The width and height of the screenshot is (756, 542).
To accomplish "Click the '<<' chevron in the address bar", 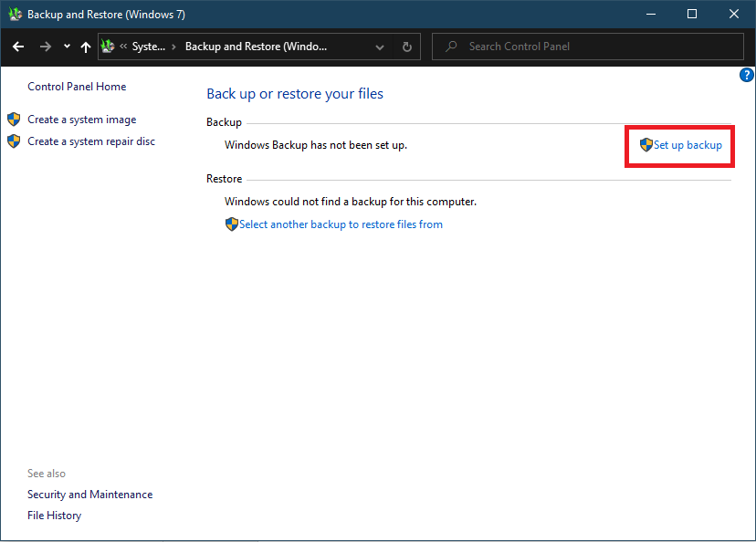I will click(x=123, y=47).
